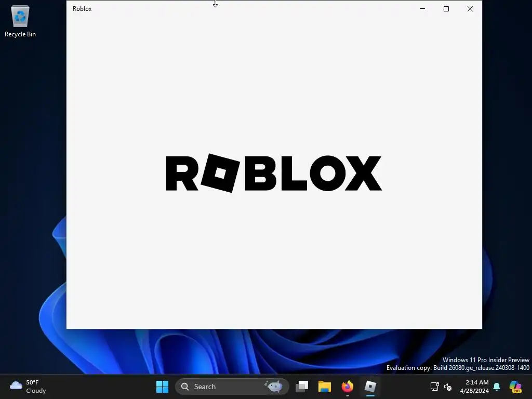Maximize the Roblox window
This screenshot has width=532, height=399.
tap(446, 9)
